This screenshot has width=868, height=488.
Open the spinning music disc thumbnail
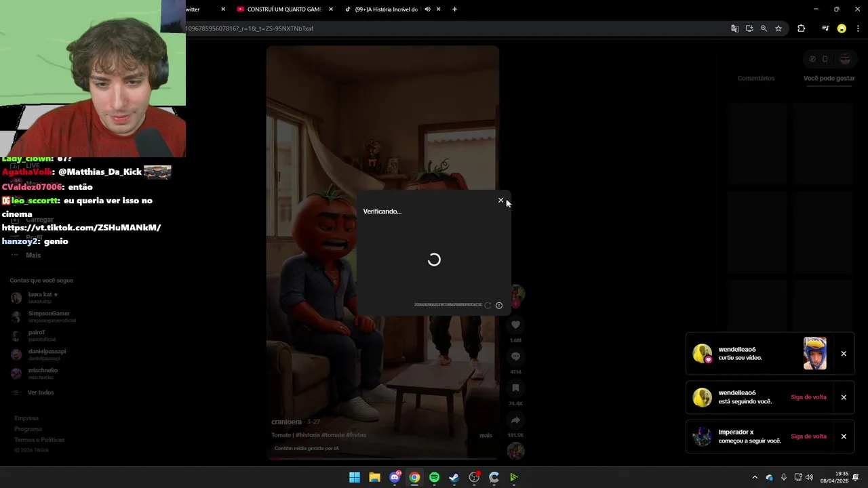click(x=515, y=451)
